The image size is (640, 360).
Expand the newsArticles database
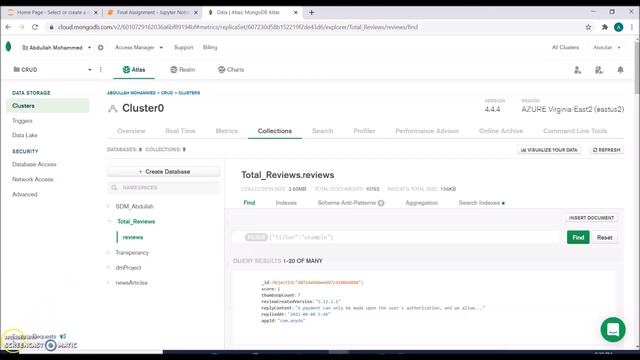pos(109,282)
